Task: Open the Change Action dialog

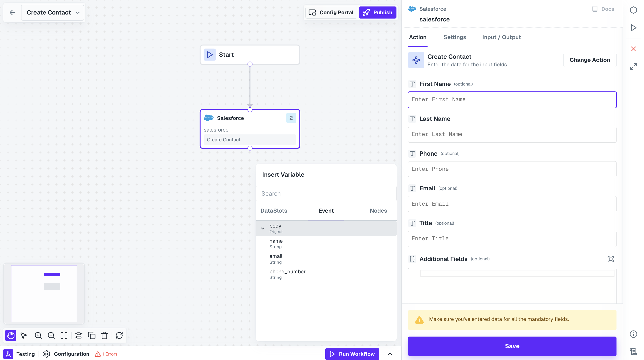Action: point(590,60)
